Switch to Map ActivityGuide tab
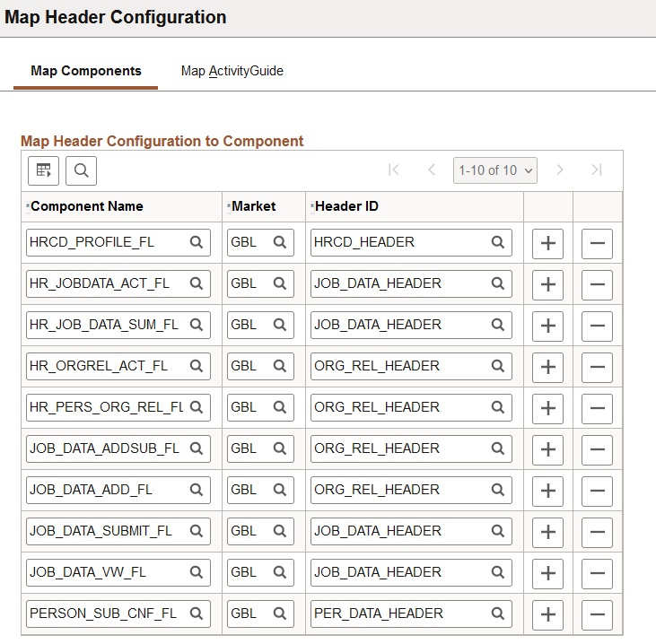This screenshot has height=644, width=656. coord(232,71)
